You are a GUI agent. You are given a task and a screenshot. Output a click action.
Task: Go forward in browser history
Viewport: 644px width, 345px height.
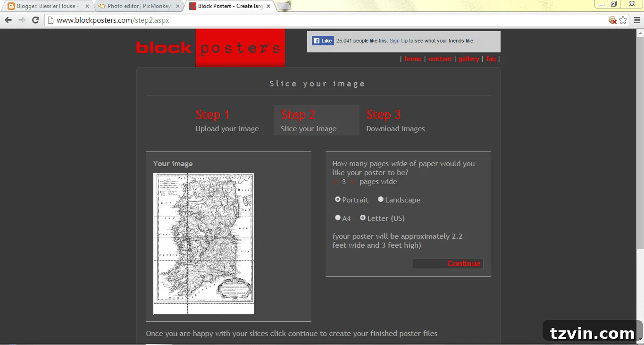pyautogui.click(x=22, y=20)
